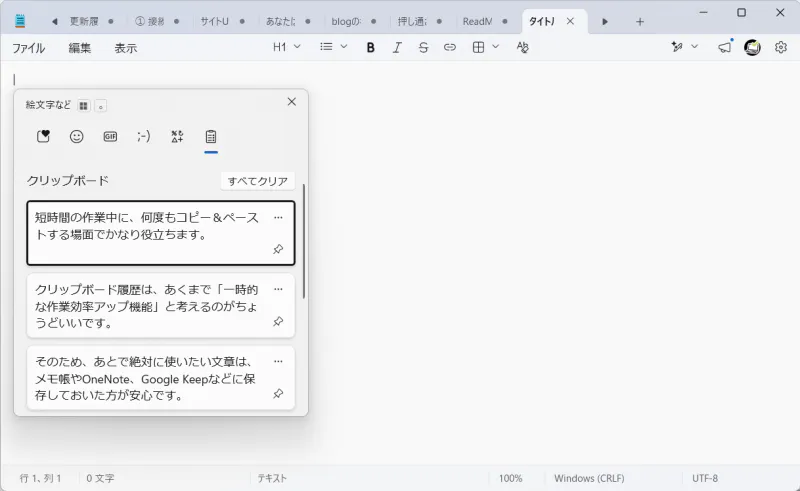Paste the そのため、あとで clipboard entry
The image size is (800, 491).
pyautogui.click(x=161, y=378)
